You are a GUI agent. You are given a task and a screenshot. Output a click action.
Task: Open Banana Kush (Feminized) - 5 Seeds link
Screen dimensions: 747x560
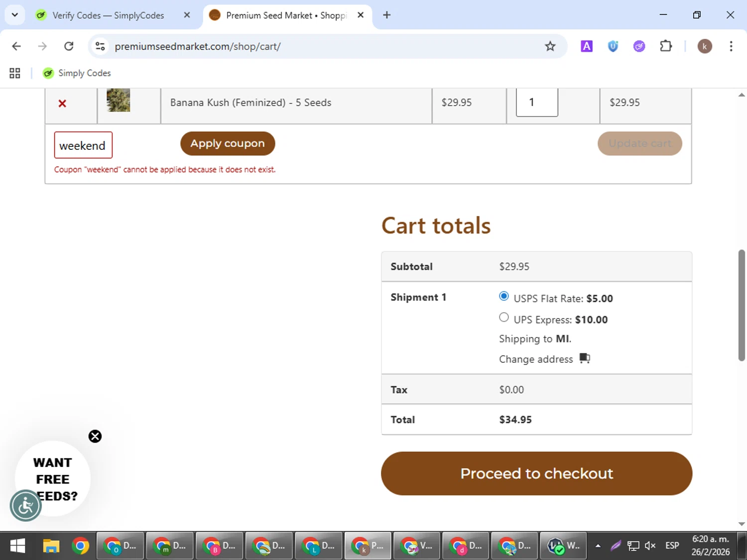(x=250, y=103)
